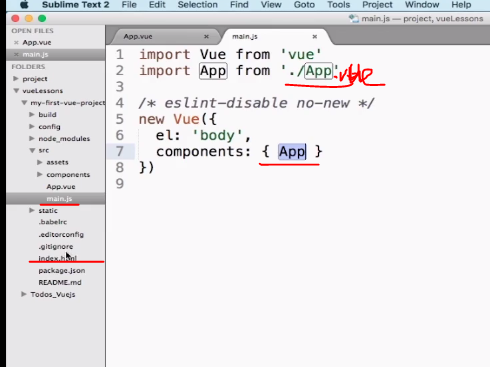The image size is (490, 367).
Task: Open the View menu
Action: 271,5
